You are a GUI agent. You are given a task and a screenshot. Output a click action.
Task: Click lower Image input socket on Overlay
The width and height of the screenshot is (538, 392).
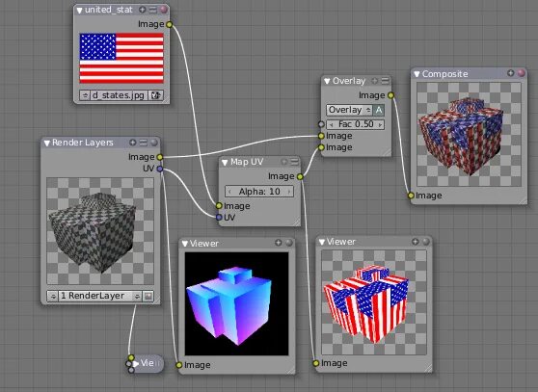[x=321, y=147]
